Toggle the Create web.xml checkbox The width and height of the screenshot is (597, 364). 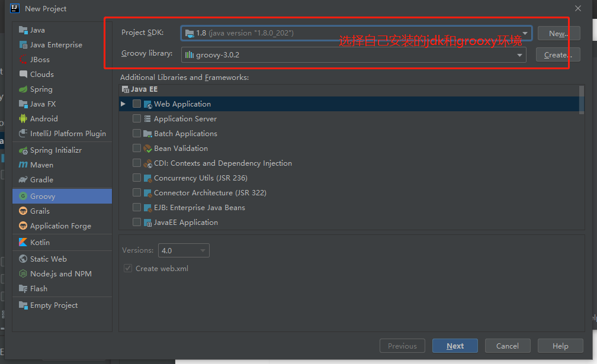pos(128,268)
